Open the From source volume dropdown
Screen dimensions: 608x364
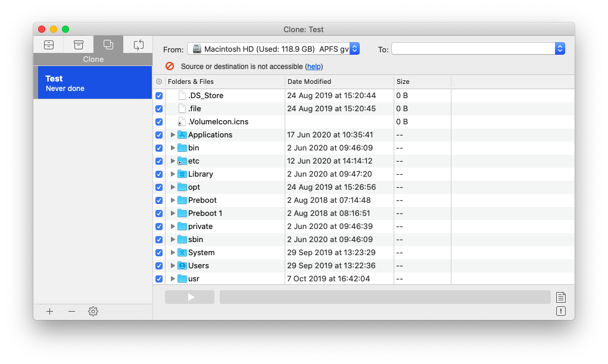click(273, 49)
